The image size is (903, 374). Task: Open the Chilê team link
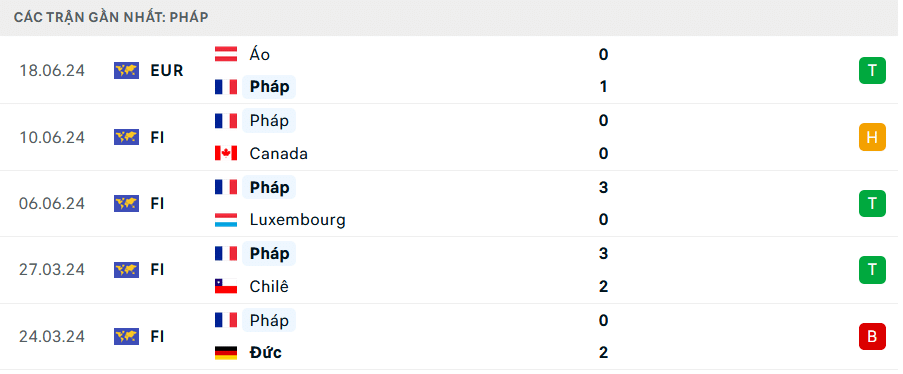click(x=269, y=286)
